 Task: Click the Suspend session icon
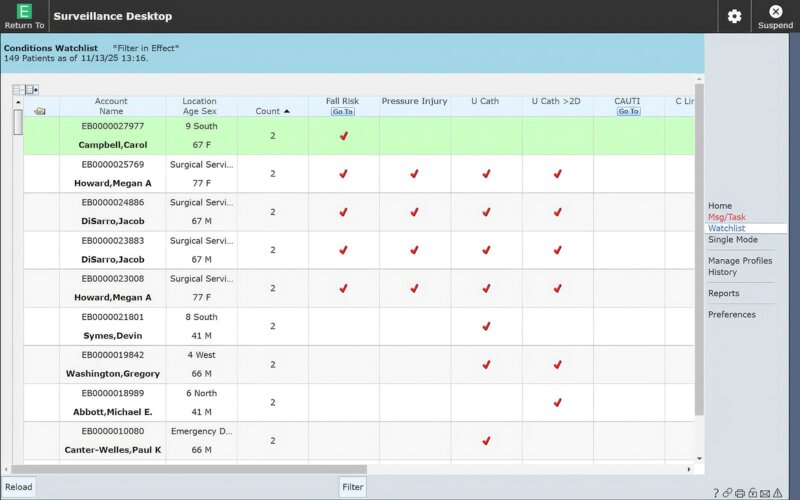775,12
